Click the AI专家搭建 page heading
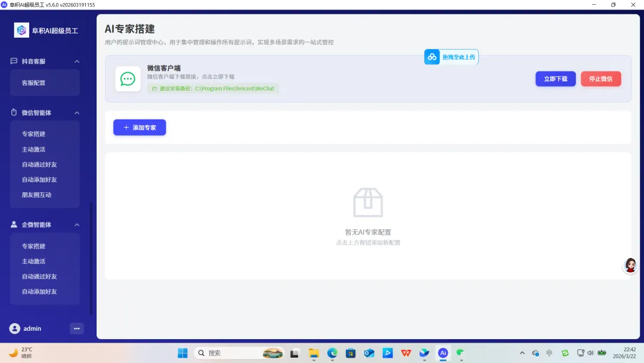 pyautogui.click(x=130, y=29)
